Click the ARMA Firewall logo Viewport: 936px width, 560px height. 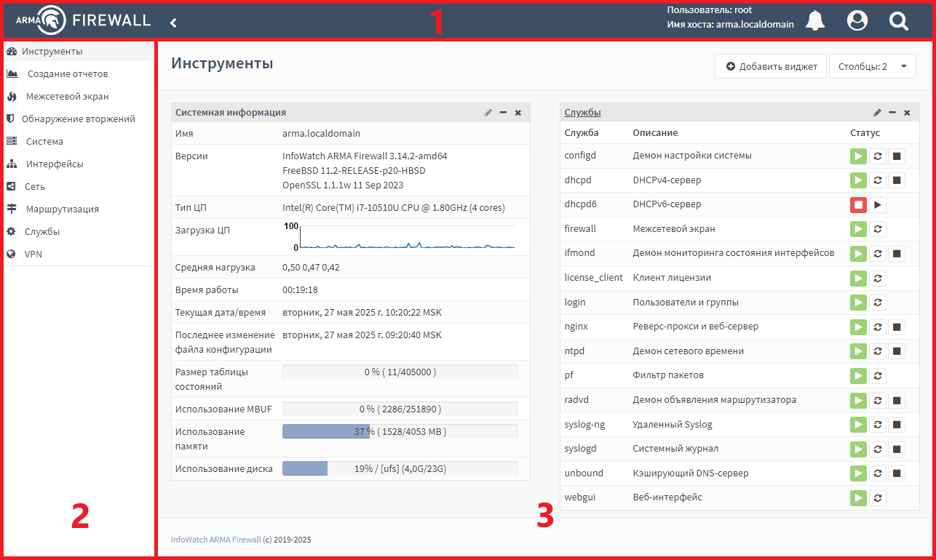83,20
